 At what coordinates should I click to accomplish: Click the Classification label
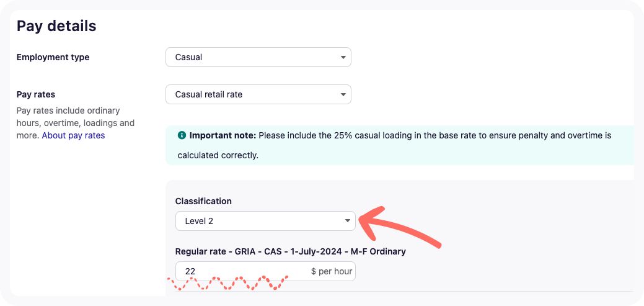[x=203, y=201]
